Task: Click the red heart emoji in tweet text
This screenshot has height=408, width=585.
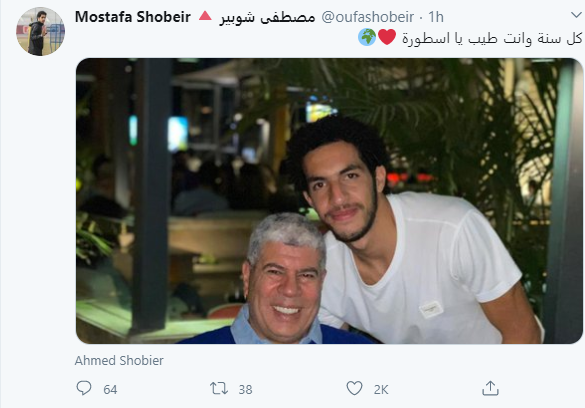Action: click(x=387, y=37)
